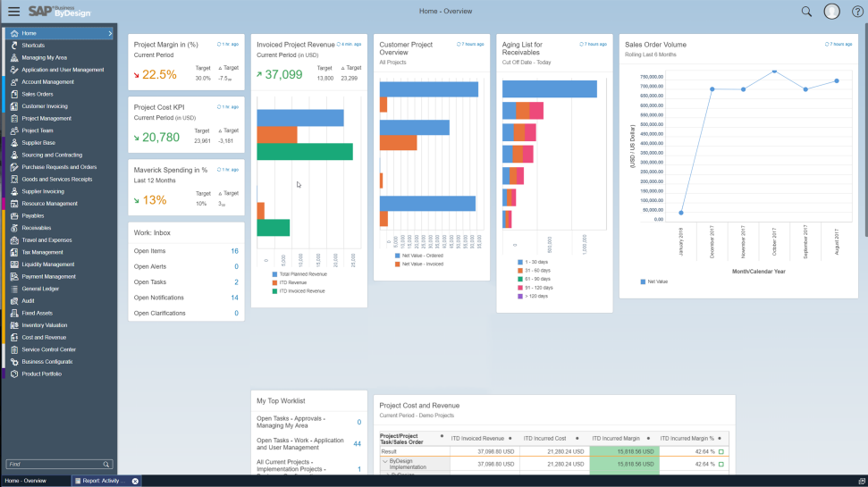This screenshot has height=487, width=868.
Task: Click the search magnifier icon in header
Action: (806, 12)
